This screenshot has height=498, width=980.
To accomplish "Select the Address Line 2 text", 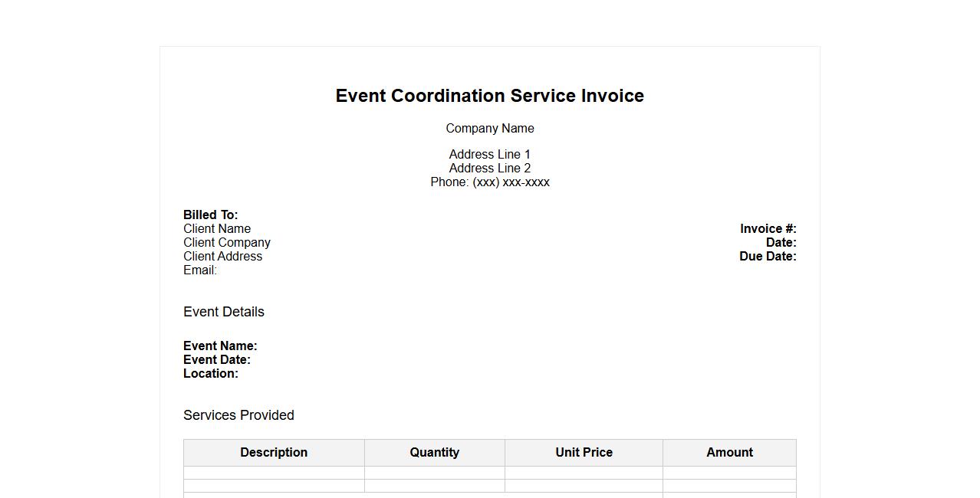I will coord(489,169).
